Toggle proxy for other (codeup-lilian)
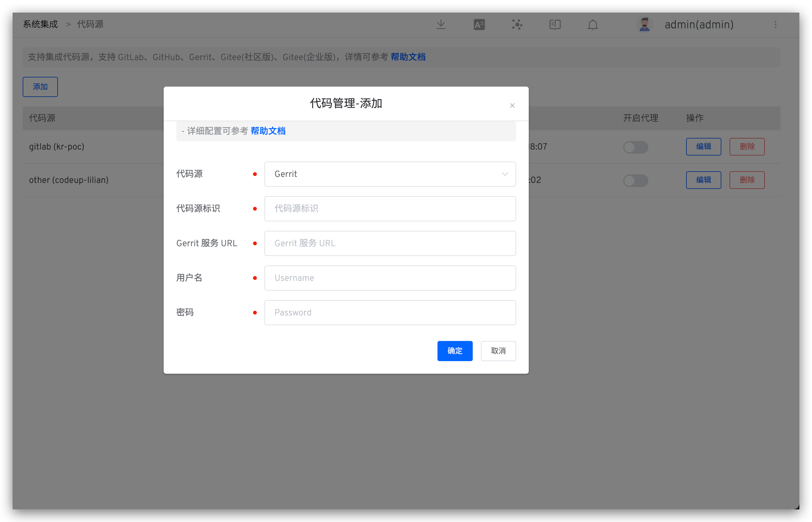Screen dimensions: 812x522 (635, 180)
